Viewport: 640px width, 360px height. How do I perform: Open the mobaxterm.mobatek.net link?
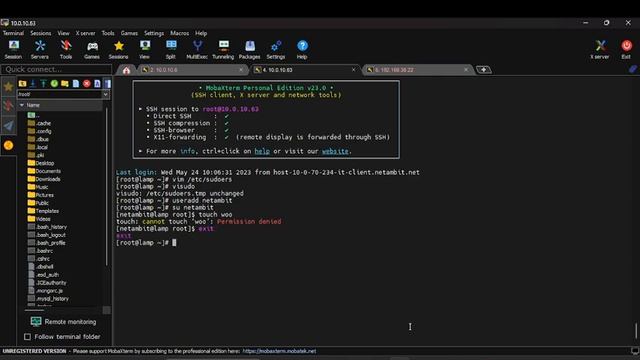click(x=279, y=351)
